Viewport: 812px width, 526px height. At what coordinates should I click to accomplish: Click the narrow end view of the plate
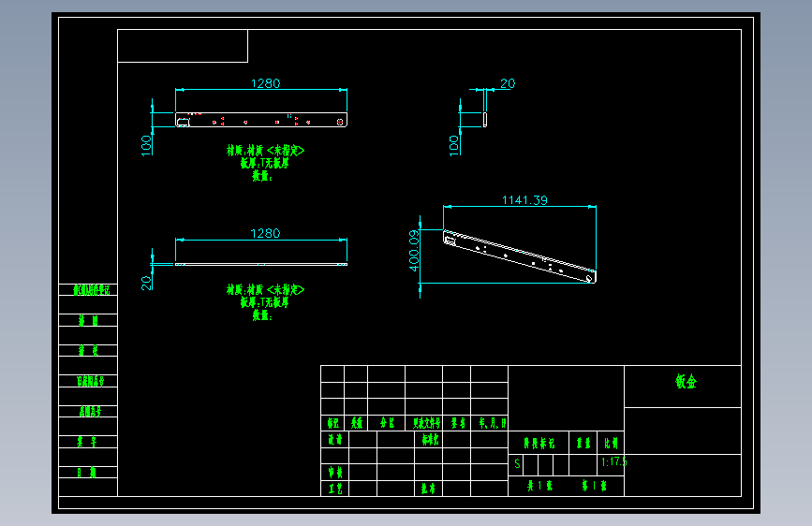tap(485, 120)
